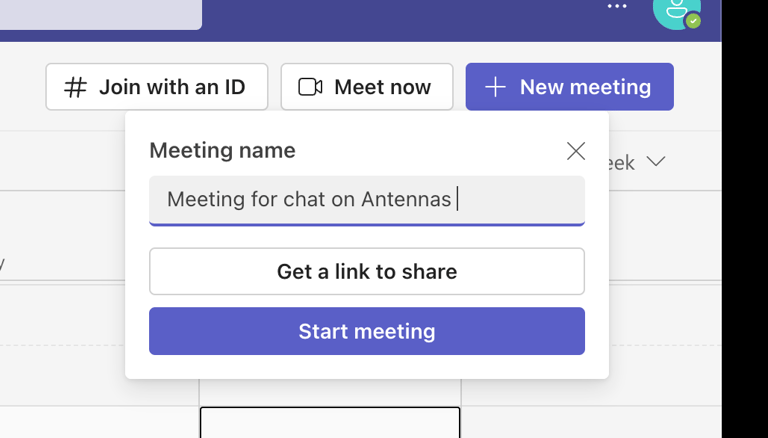The height and width of the screenshot is (438, 768).
Task: Click the Meeting name heading label
Action: point(222,150)
